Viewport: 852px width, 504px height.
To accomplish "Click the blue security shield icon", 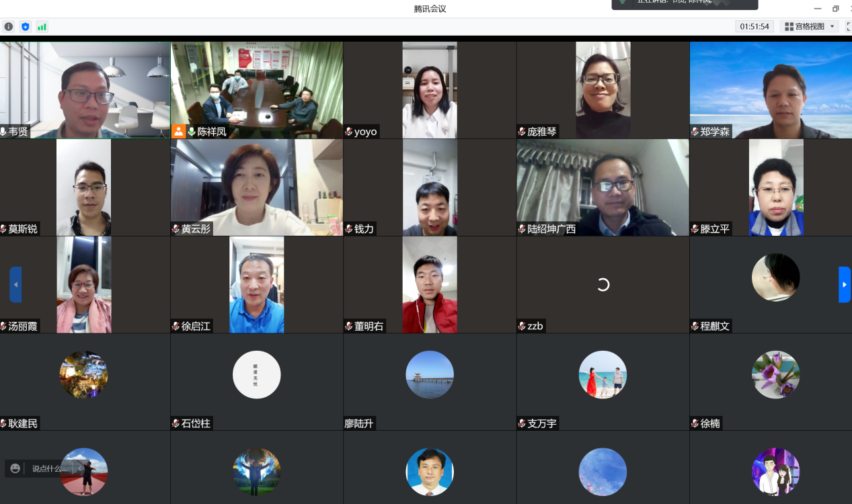I will coord(26,27).
